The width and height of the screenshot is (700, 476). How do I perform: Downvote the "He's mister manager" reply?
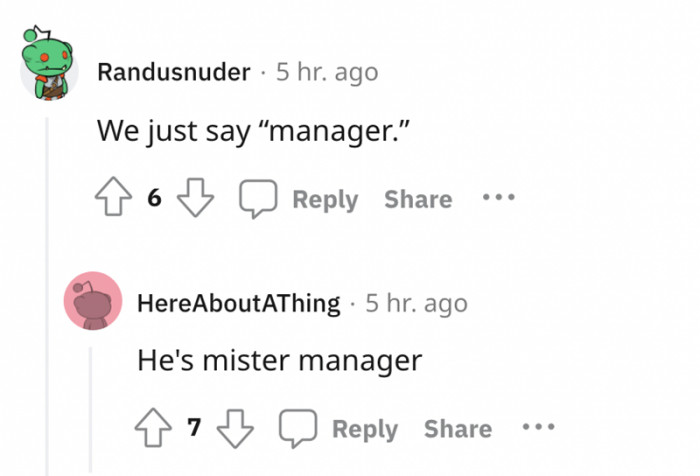(235, 429)
